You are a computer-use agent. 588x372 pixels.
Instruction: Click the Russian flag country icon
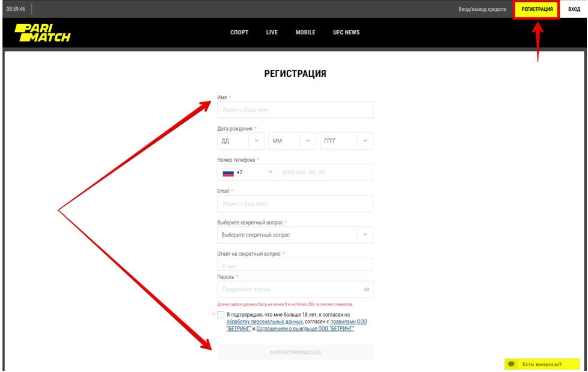tap(228, 173)
